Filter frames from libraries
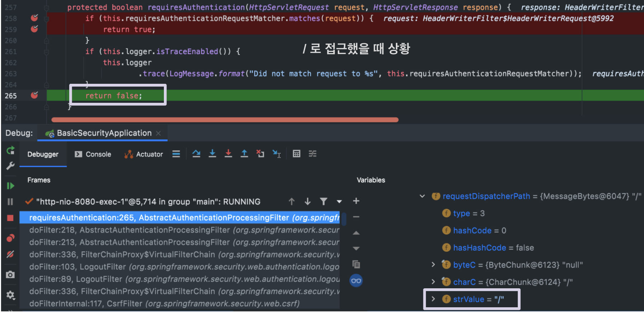644x313 pixels. (323, 202)
